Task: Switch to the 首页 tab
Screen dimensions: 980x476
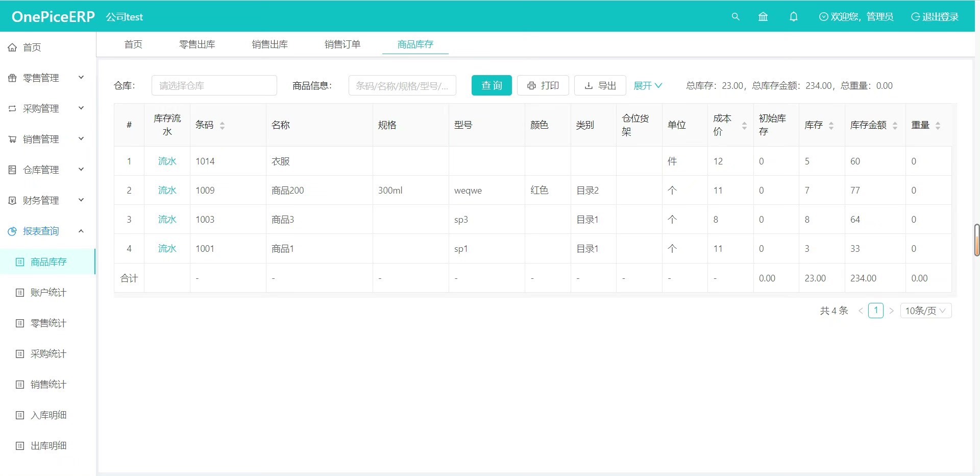Action: coord(133,44)
